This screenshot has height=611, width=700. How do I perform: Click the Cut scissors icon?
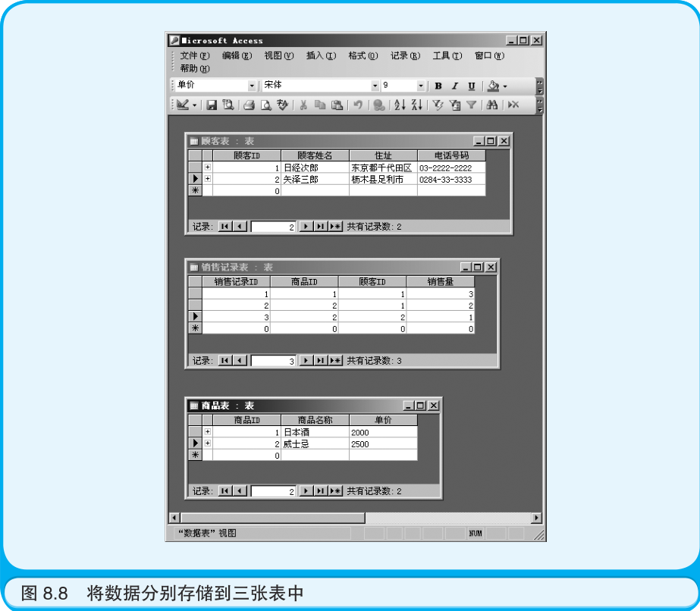point(303,105)
